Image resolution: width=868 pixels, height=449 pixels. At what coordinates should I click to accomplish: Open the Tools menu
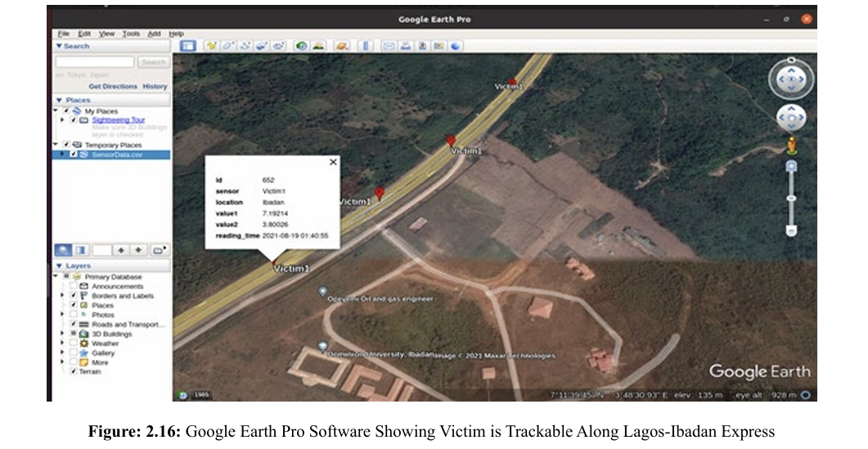pos(131,34)
